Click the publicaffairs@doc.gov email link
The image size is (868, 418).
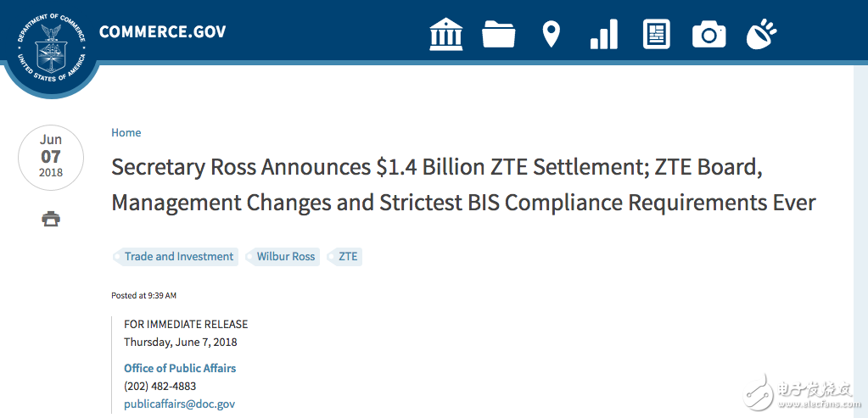(x=179, y=404)
